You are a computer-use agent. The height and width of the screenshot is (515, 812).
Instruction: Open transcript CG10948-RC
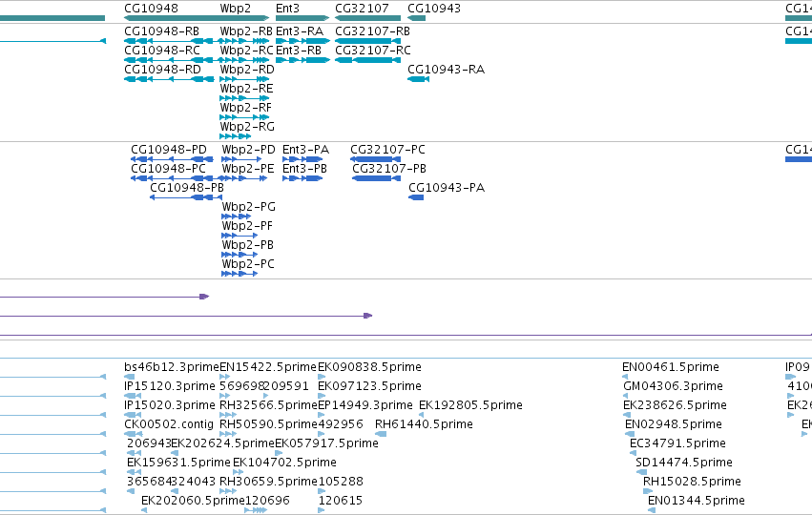162,51
